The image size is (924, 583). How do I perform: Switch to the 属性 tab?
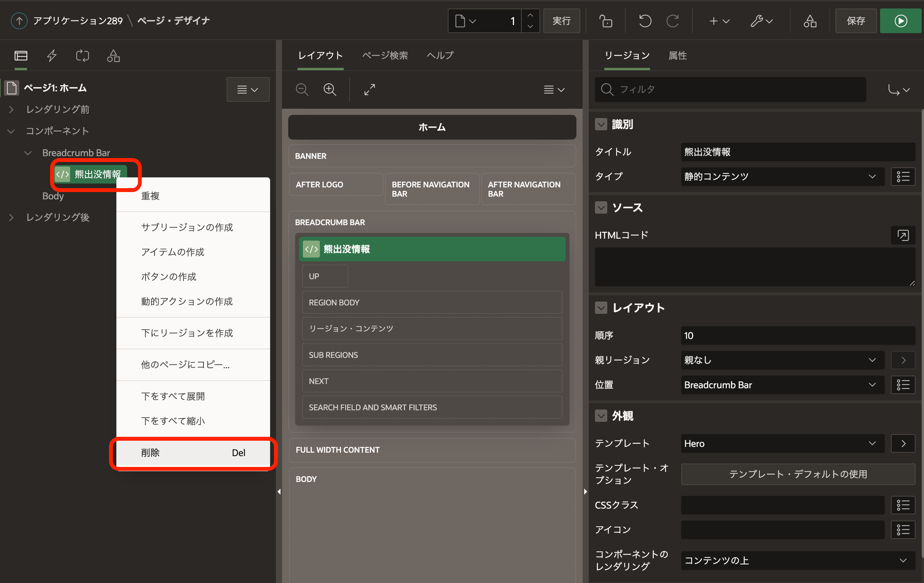coord(677,56)
